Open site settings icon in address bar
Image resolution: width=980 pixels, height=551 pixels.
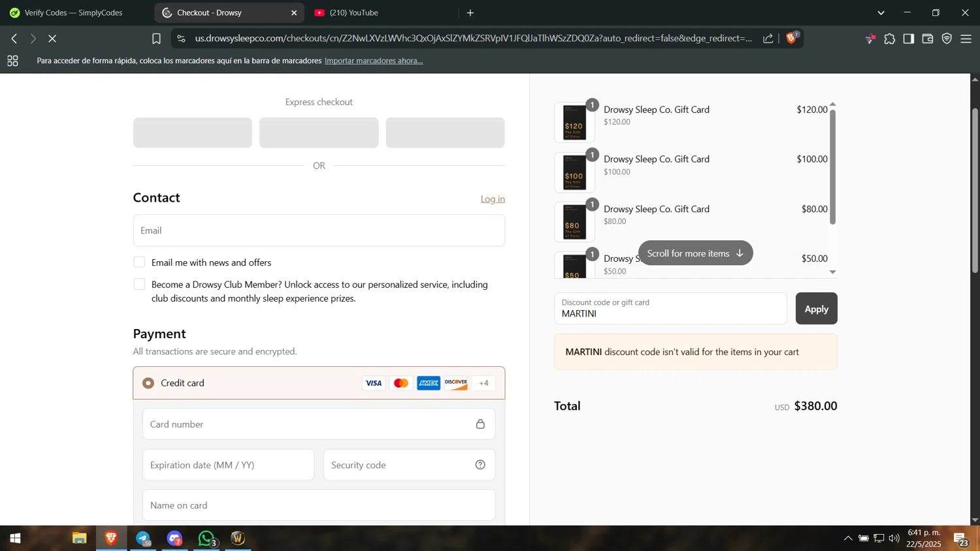pos(181,39)
